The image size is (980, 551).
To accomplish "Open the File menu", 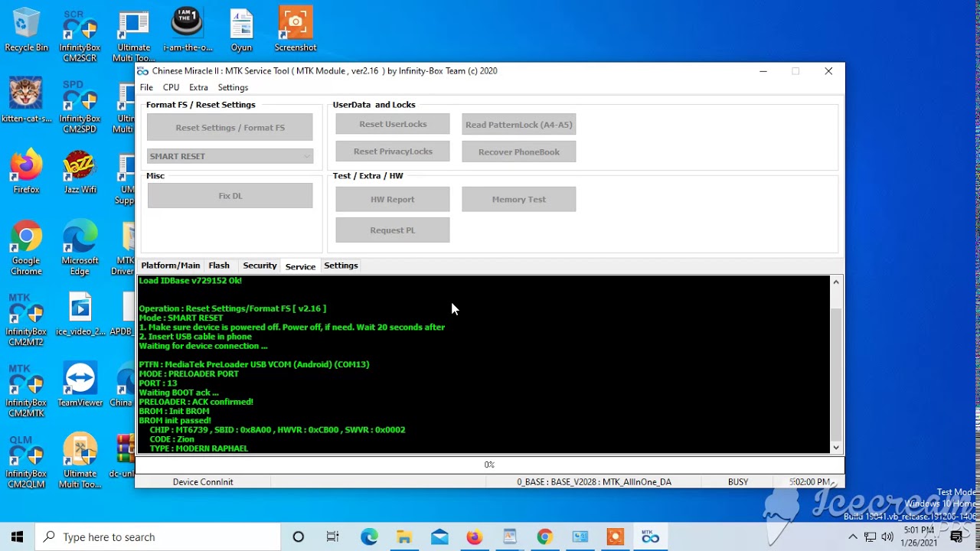I will [x=146, y=87].
